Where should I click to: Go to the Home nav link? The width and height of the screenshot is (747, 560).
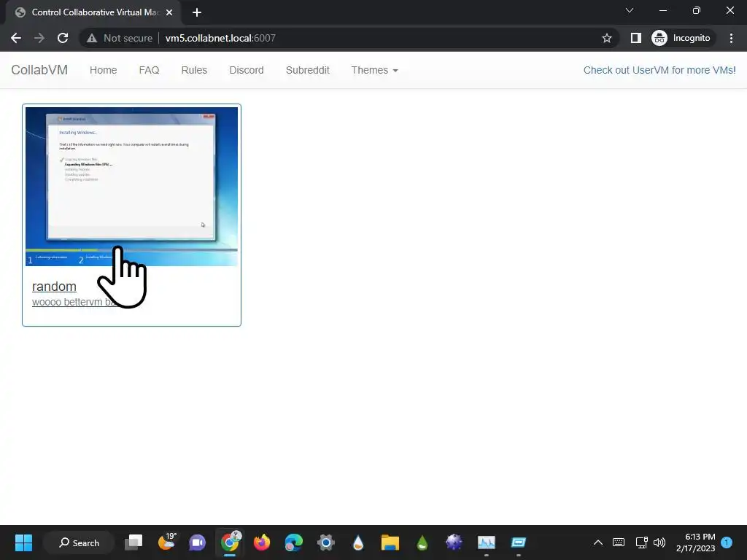(x=103, y=70)
